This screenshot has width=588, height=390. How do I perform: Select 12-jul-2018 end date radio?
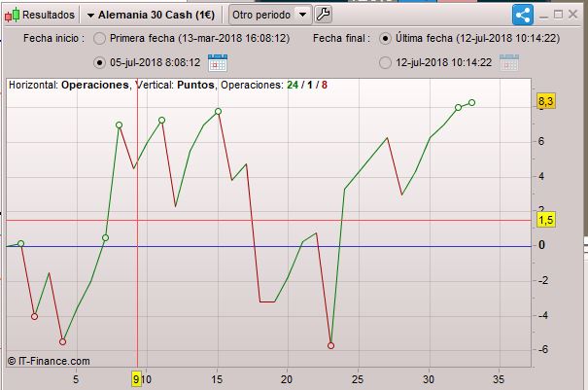click(385, 62)
